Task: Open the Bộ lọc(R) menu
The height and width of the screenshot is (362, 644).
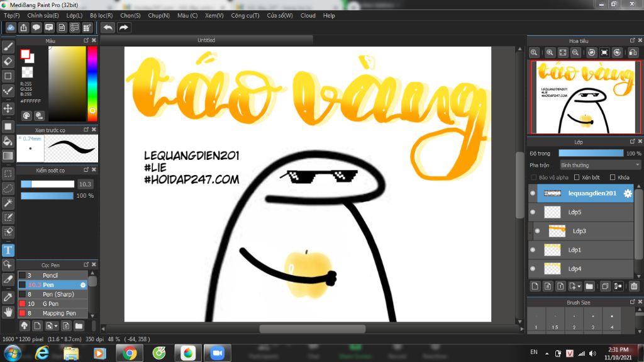Action: (101, 15)
